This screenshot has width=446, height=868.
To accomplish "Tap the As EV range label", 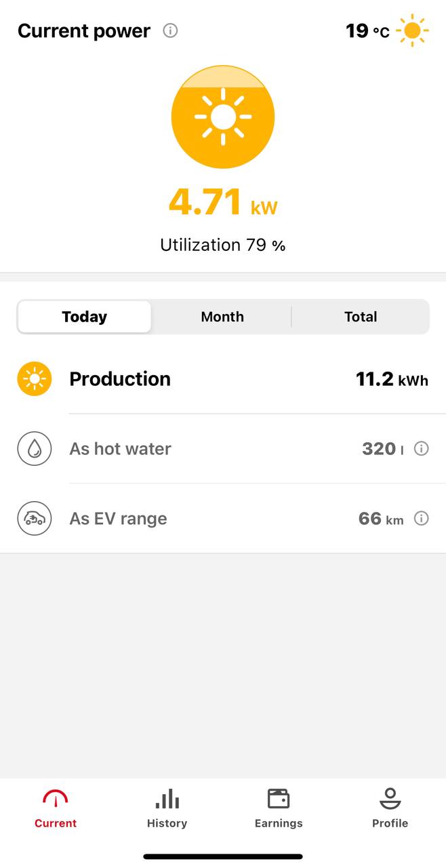I will [118, 519].
